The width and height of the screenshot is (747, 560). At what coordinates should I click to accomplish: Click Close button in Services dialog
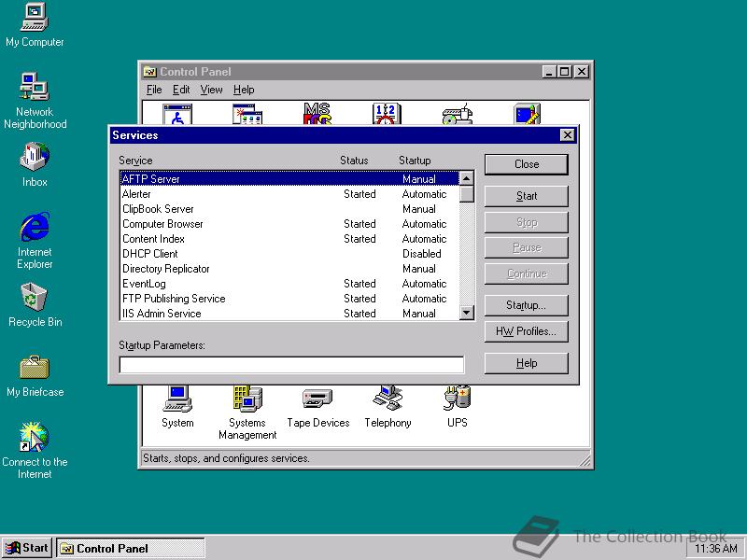click(x=527, y=164)
